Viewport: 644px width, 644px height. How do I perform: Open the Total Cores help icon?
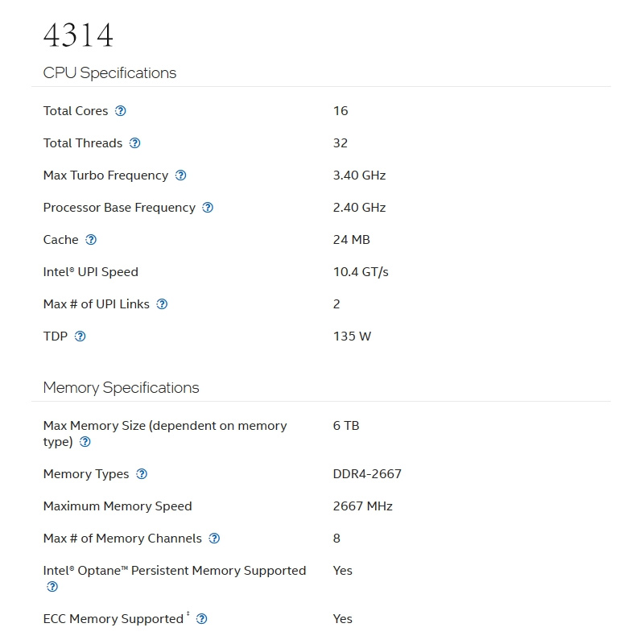120,111
